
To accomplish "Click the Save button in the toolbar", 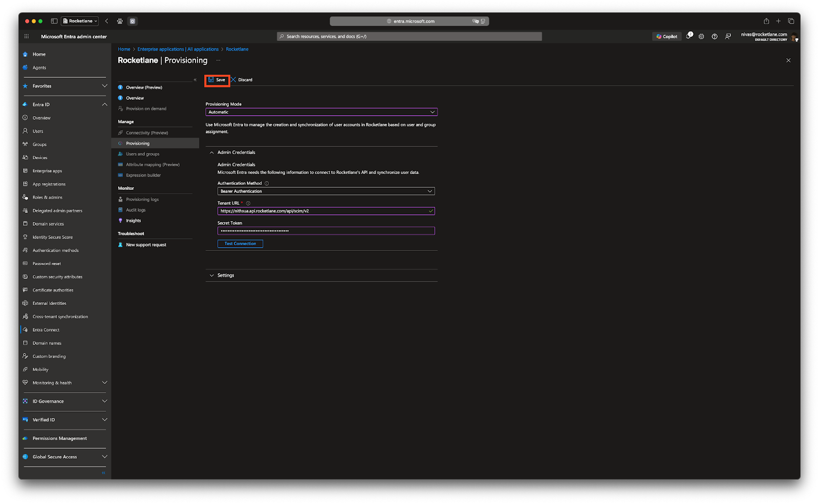I will coord(217,80).
